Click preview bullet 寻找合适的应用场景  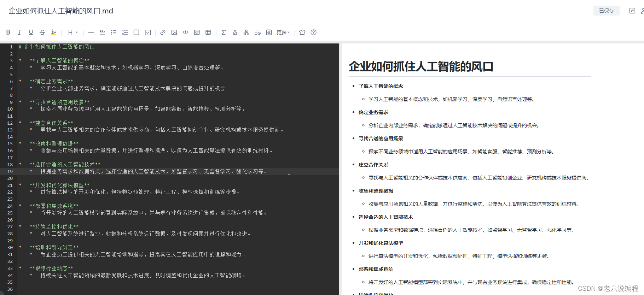pos(381,138)
